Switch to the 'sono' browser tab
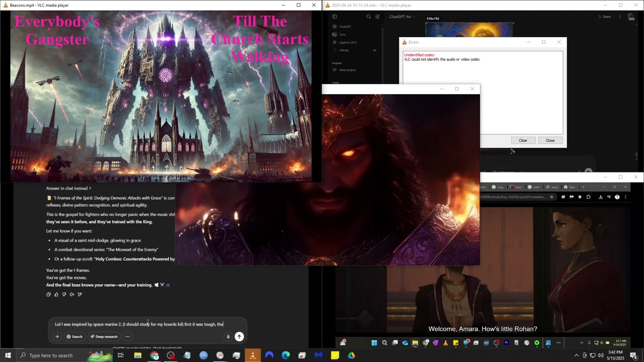Viewport: 644px width, 362px height. click(499, 187)
